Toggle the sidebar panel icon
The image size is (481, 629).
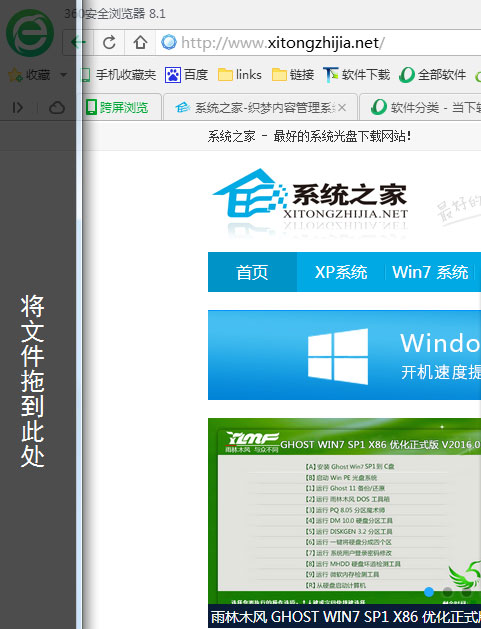coord(18,108)
